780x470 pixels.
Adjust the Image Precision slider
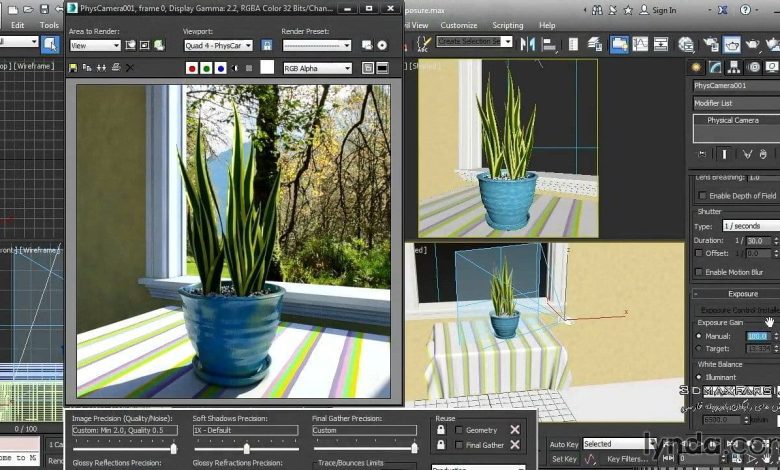(x=173, y=449)
